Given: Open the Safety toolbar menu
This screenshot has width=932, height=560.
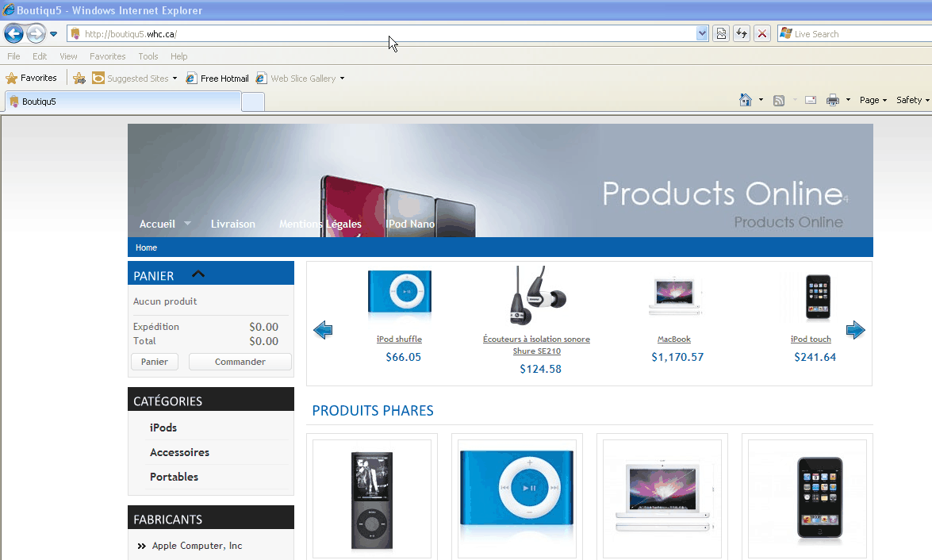Looking at the screenshot, I should (x=913, y=100).
